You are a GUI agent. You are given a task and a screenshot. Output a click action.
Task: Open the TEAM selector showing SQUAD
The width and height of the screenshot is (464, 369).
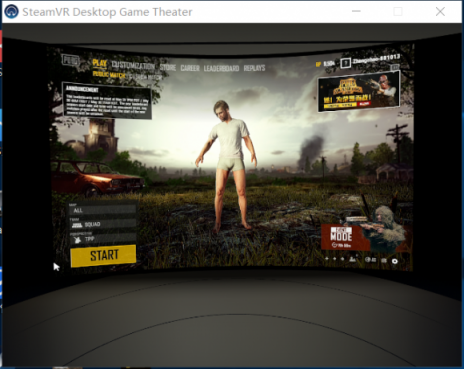[x=103, y=224]
